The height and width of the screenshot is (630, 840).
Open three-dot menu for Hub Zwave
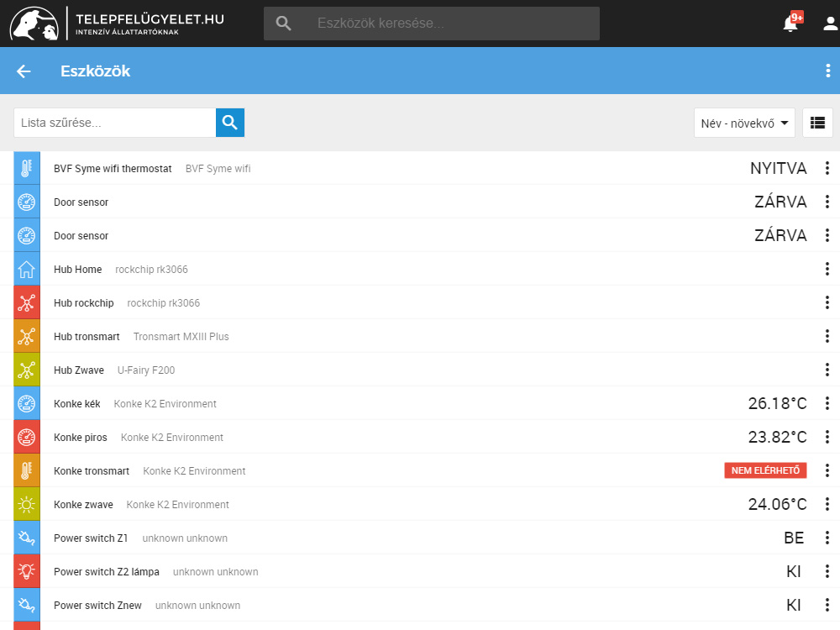click(827, 370)
